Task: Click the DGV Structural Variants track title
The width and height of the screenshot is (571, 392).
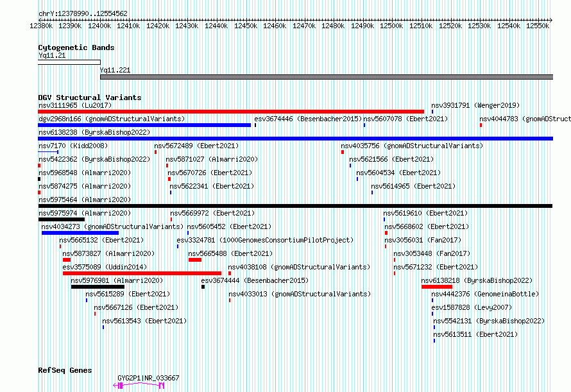Action: point(90,98)
